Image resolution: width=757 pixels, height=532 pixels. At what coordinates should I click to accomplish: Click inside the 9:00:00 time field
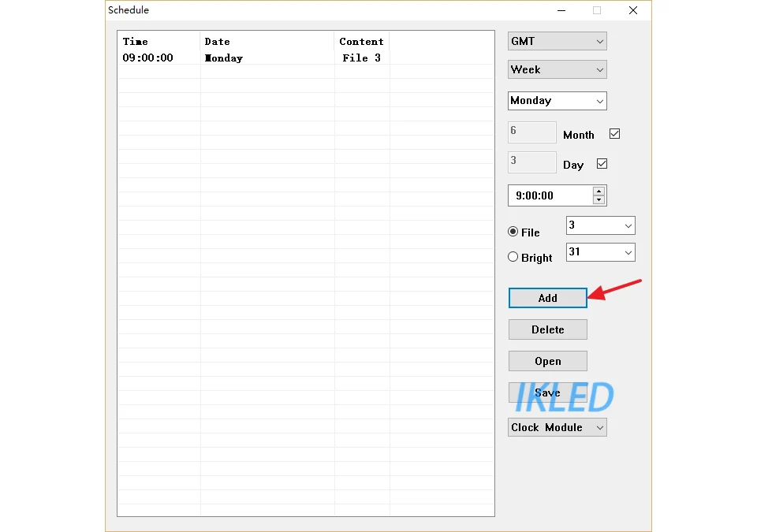pos(550,195)
